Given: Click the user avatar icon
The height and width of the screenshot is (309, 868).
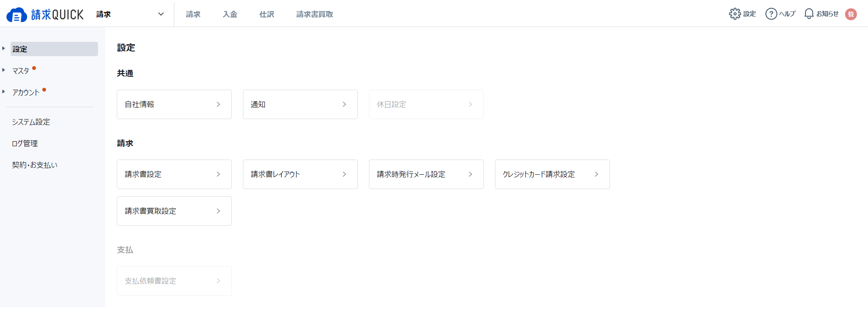Looking at the screenshot, I should 851,14.
